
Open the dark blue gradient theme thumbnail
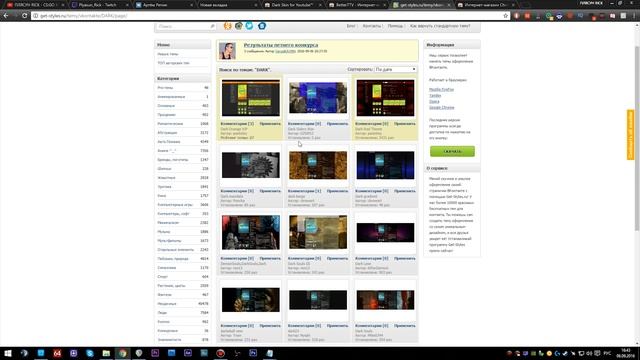tap(385, 165)
